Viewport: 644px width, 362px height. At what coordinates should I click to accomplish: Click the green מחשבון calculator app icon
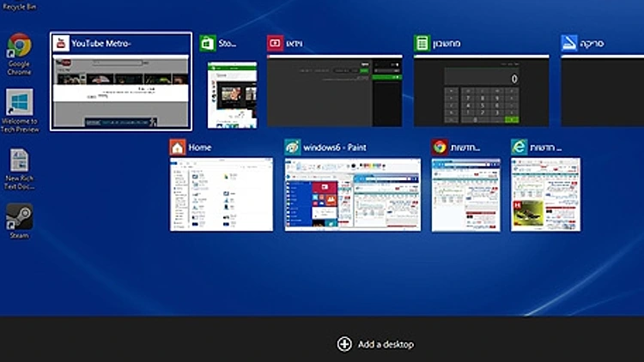422,43
